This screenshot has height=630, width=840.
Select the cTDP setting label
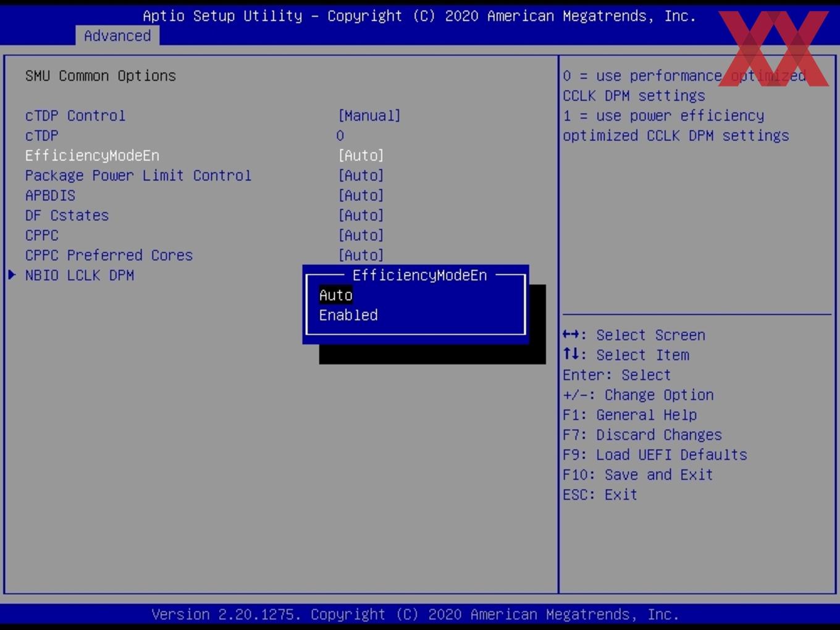(42, 136)
